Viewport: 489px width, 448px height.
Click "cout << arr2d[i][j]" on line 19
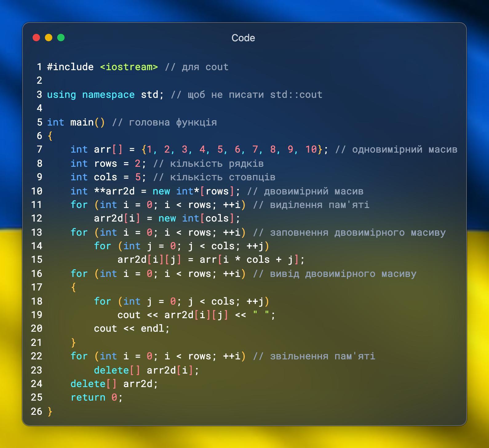point(173,315)
